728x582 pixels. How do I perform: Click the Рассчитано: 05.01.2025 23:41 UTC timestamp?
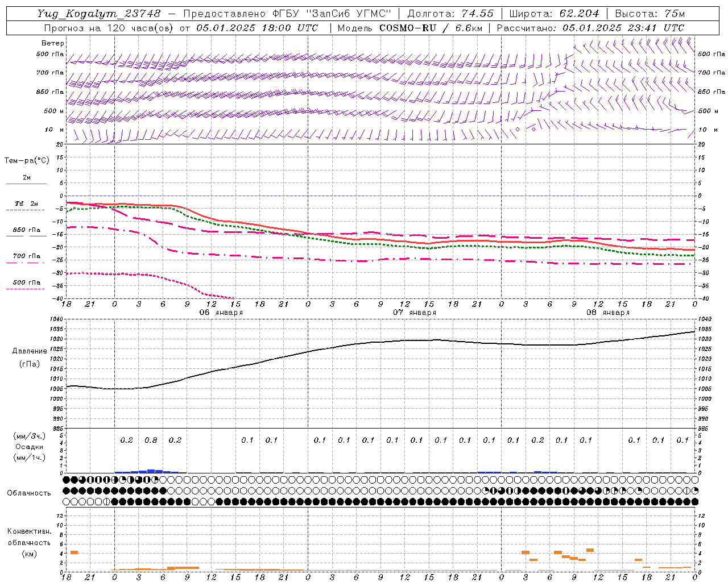point(590,28)
